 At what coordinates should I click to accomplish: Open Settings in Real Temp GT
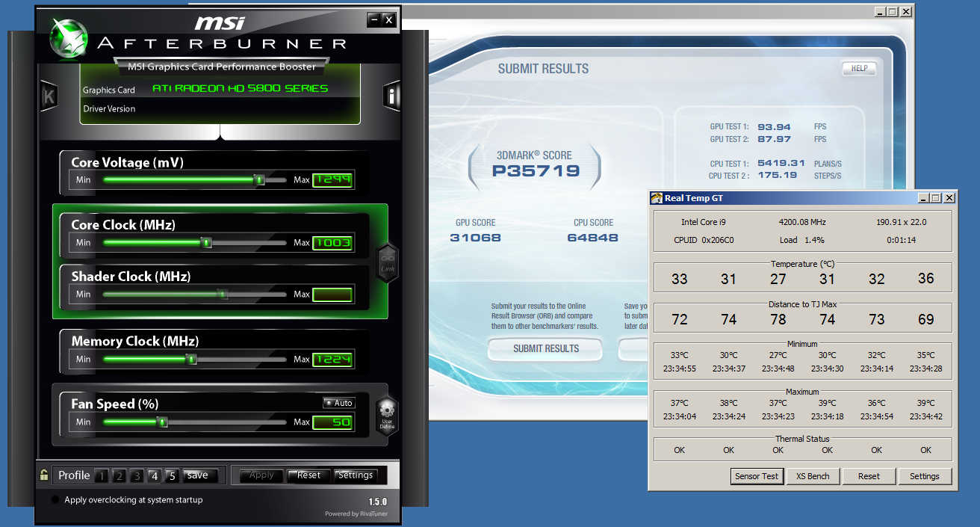(925, 476)
